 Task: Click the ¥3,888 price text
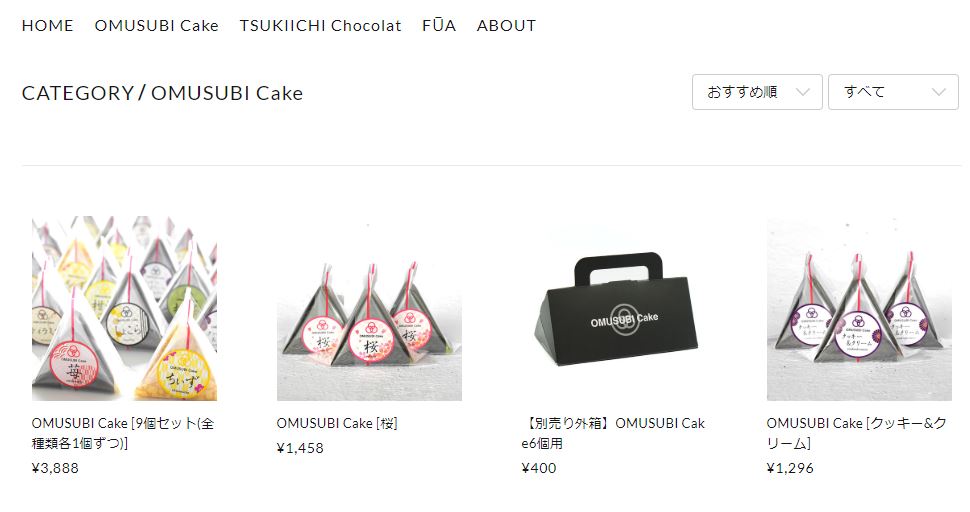(55, 468)
